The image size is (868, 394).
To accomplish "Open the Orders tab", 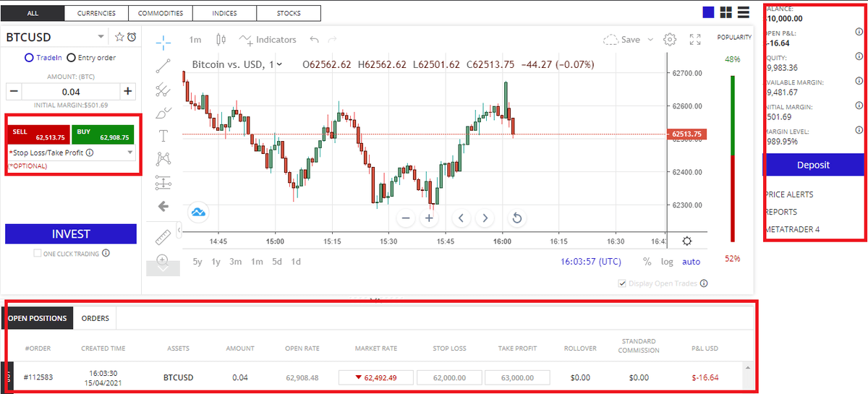I will (x=95, y=318).
